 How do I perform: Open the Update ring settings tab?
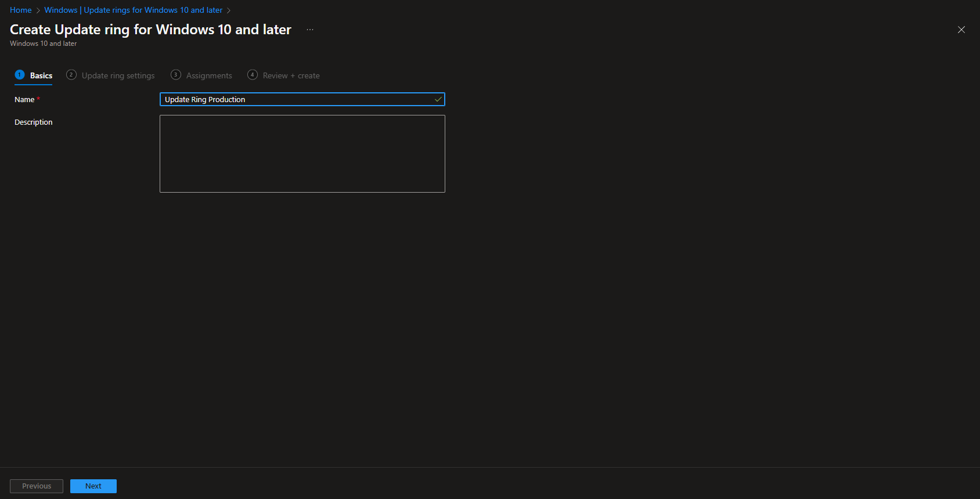118,75
